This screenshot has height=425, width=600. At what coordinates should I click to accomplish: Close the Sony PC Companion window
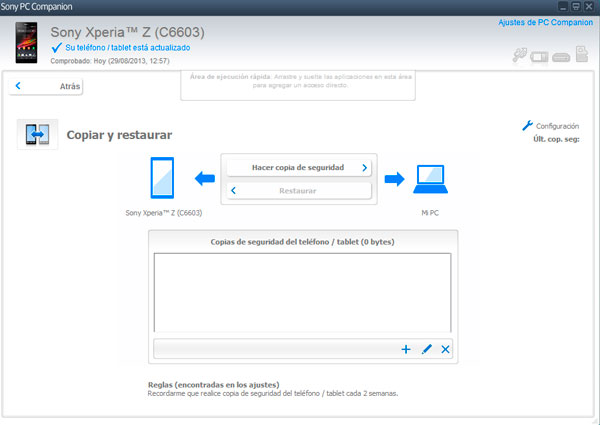[589, 7]
